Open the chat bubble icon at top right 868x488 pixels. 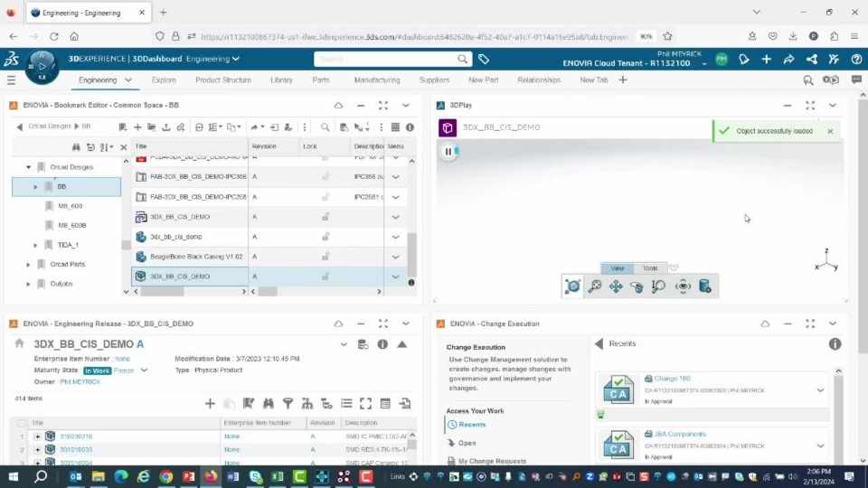856,80
